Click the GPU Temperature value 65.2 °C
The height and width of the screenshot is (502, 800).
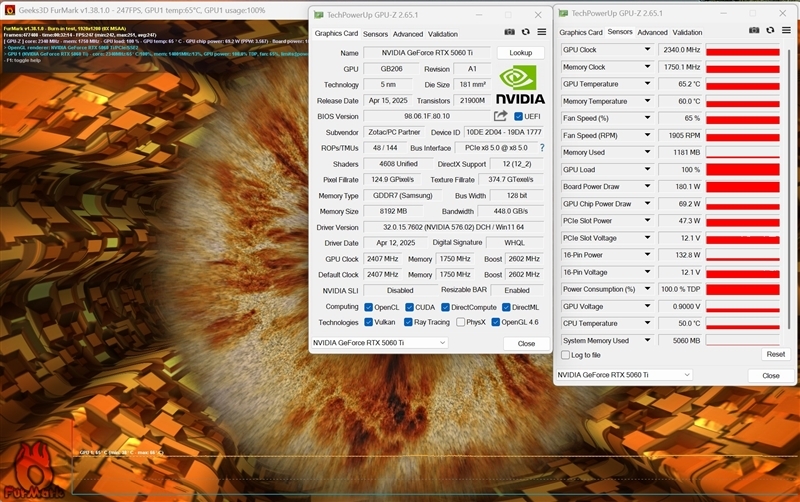[x=681, y=84]
